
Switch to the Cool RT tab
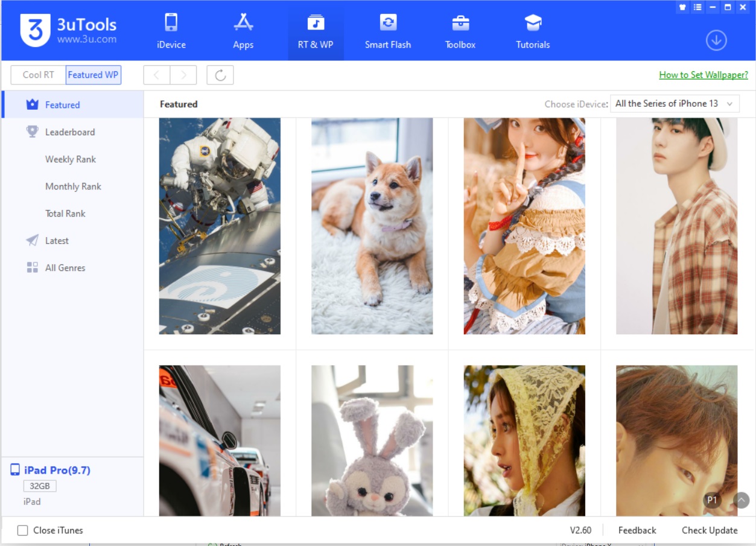click(39, 75)
